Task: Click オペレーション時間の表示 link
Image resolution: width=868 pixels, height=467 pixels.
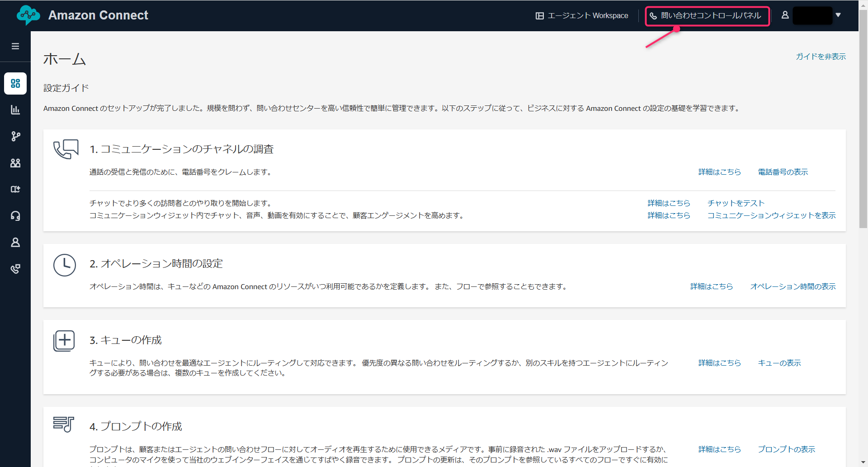Action: click(x=793, y=286)
